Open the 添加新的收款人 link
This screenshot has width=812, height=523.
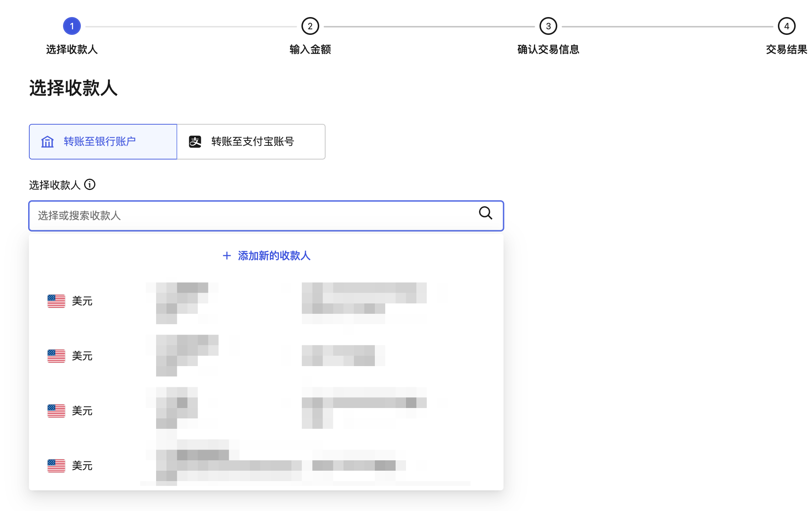coord(273,256)
